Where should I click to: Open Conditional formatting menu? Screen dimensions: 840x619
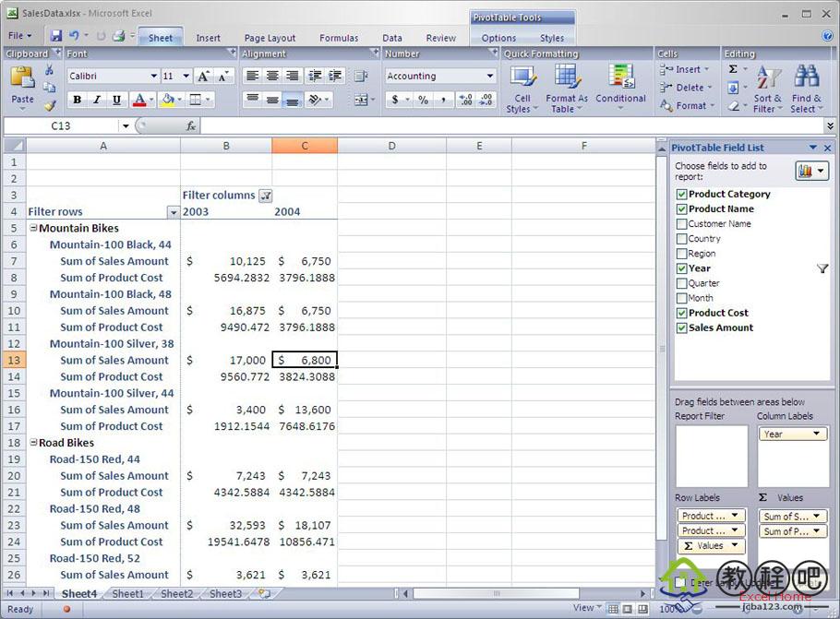click(620, 89)
